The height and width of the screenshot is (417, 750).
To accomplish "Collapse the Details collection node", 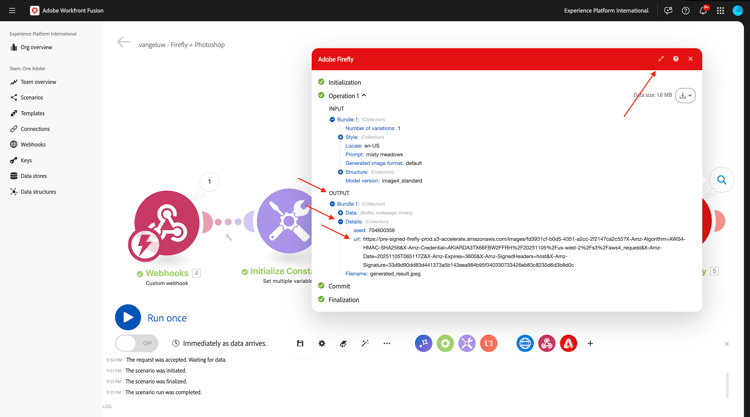I will (x=341, y=221).
